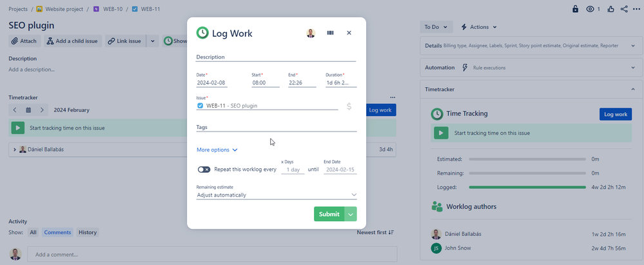Go to previous month in Timetracker

coord(15,110)
